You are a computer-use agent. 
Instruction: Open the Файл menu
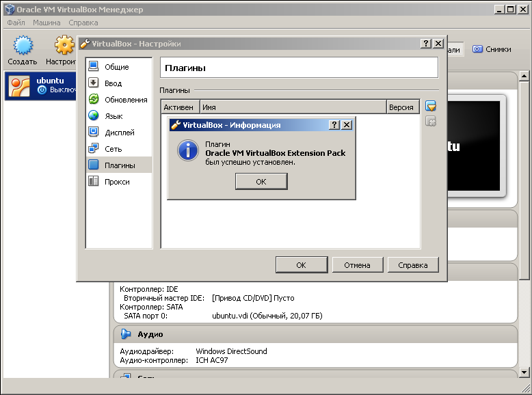click(x=16, y=23)
